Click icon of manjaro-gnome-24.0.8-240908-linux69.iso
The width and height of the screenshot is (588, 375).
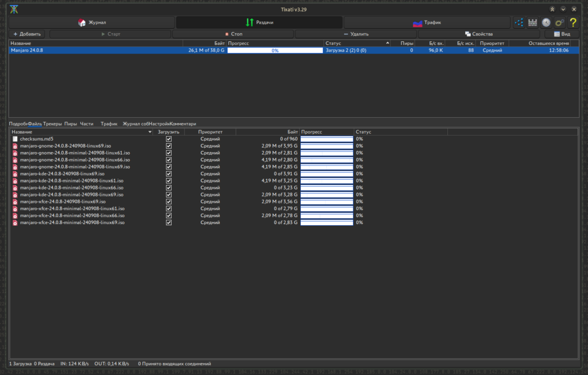click(x=15, y=146)
